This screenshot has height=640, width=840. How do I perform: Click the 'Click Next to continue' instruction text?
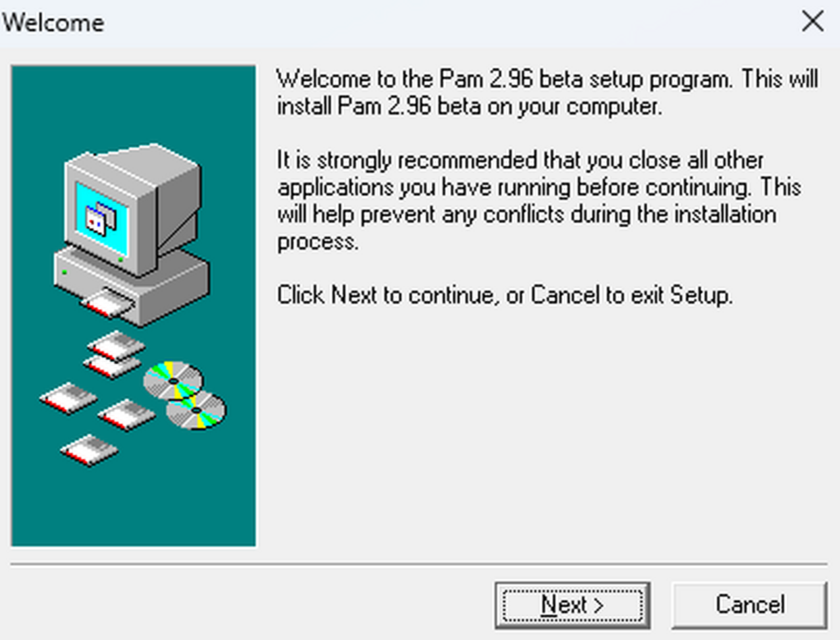[x=505, y=295]
